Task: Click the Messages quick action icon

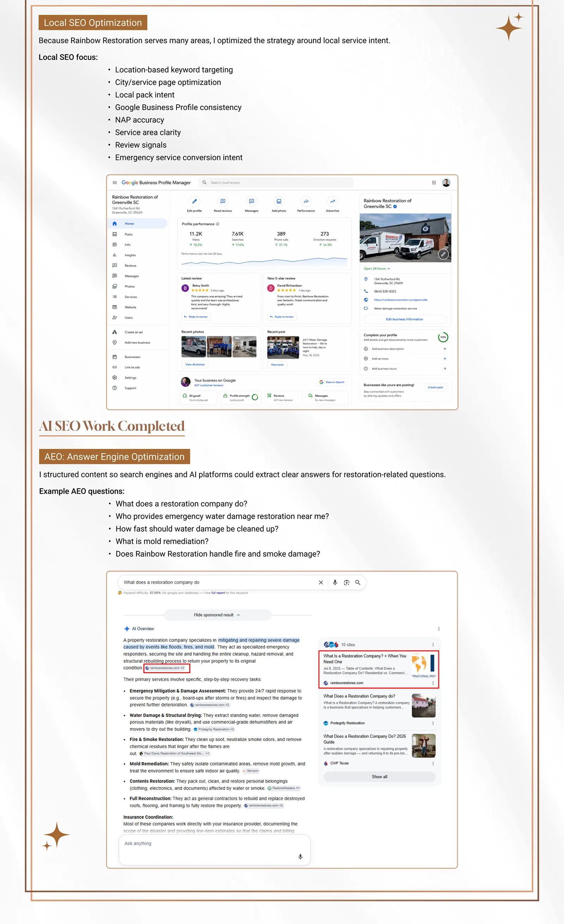Action: 252,201
